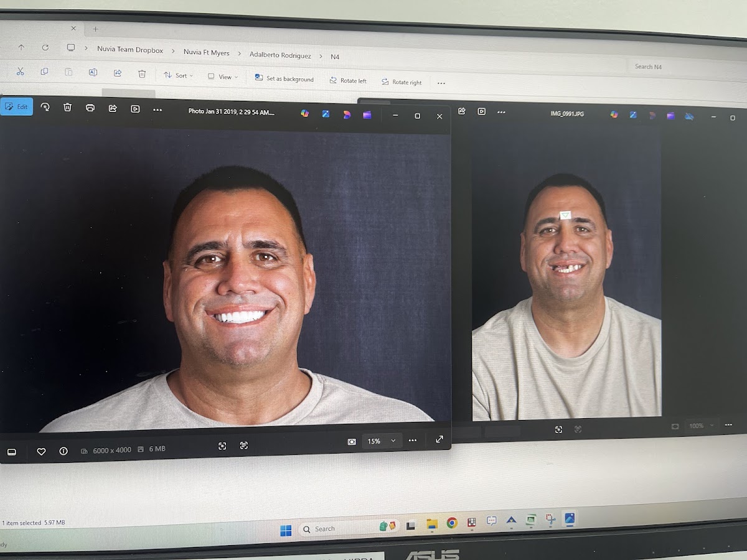Click Rotate left in File Explorer
This screenshot has width=747, height=560.
(x=348, y=80)
